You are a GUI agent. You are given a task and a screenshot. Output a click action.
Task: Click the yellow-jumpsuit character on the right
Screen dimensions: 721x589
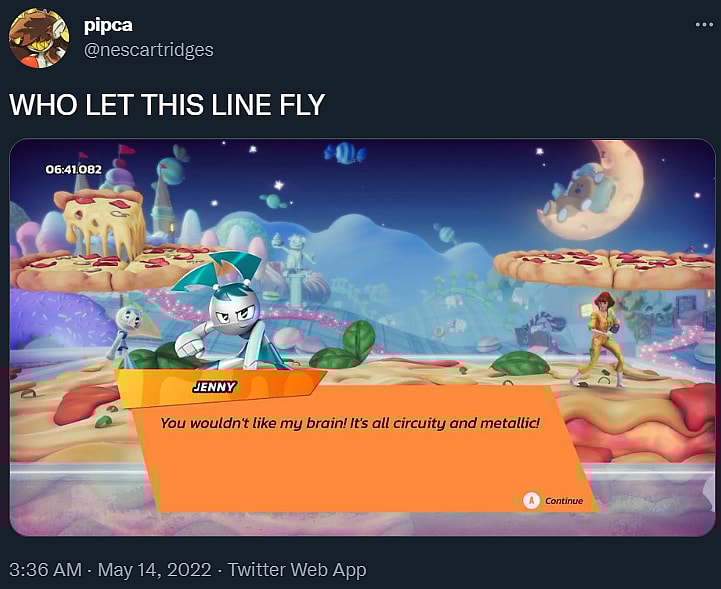(x=602, y=337)
